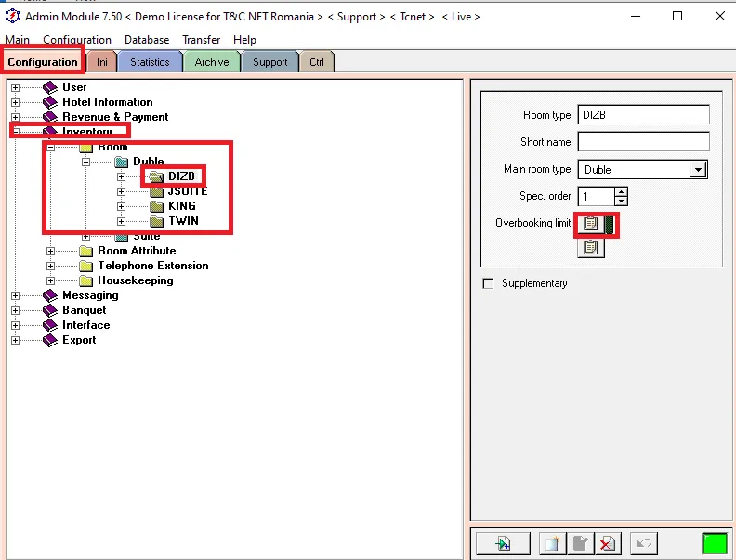This screenshot has height=560, width=736.
Task: Click the bright green status square
Action: point(715,544)
